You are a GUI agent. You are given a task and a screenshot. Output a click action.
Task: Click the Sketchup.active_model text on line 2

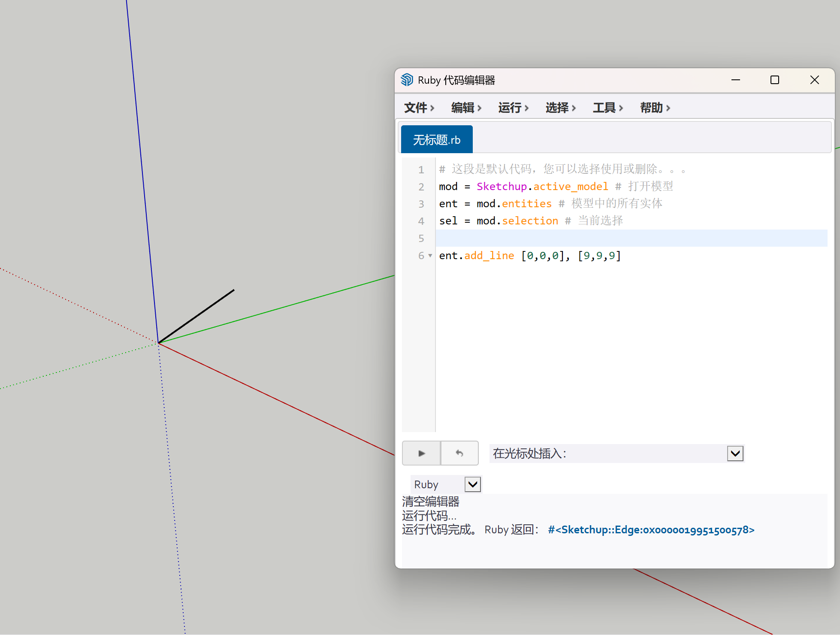(x=542, y=186)
